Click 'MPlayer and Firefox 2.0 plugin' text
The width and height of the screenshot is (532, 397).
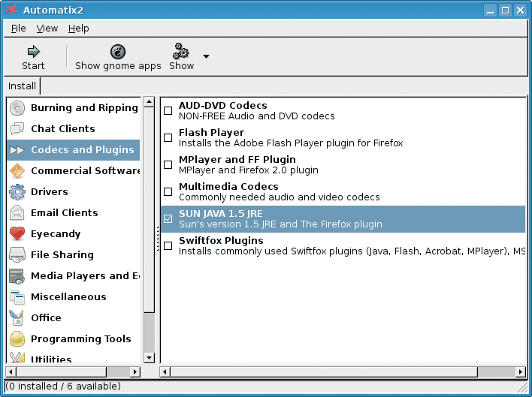249,170
